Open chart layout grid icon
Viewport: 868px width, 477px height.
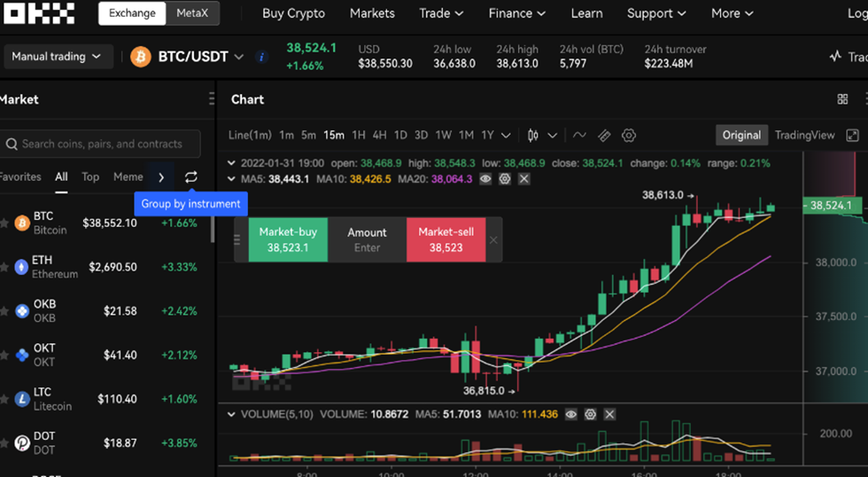click(x=842, y=99)
